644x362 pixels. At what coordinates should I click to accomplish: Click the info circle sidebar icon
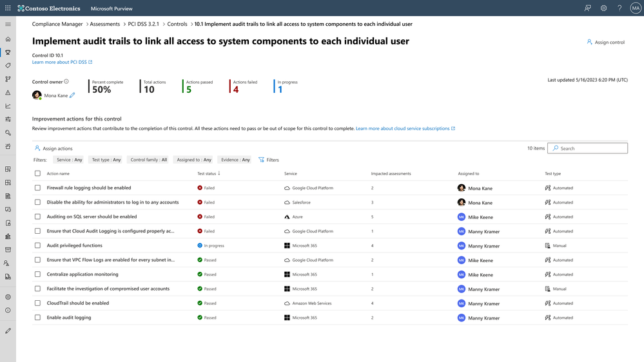click(x=8, y=310)
